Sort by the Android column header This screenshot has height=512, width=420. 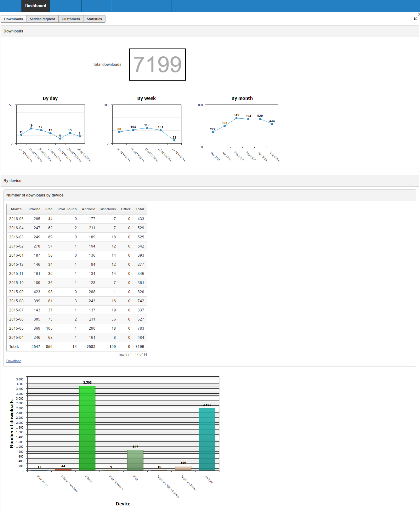click(88, 209)
